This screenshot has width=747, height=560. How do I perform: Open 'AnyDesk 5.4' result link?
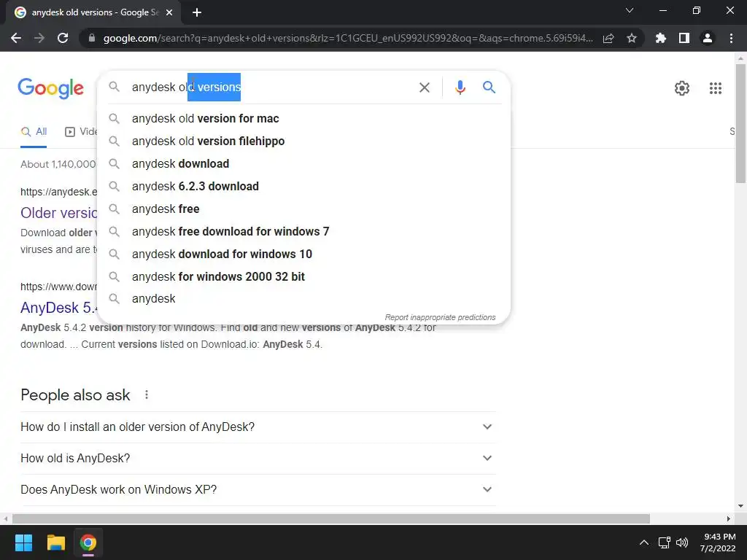[x=59, y=308]
